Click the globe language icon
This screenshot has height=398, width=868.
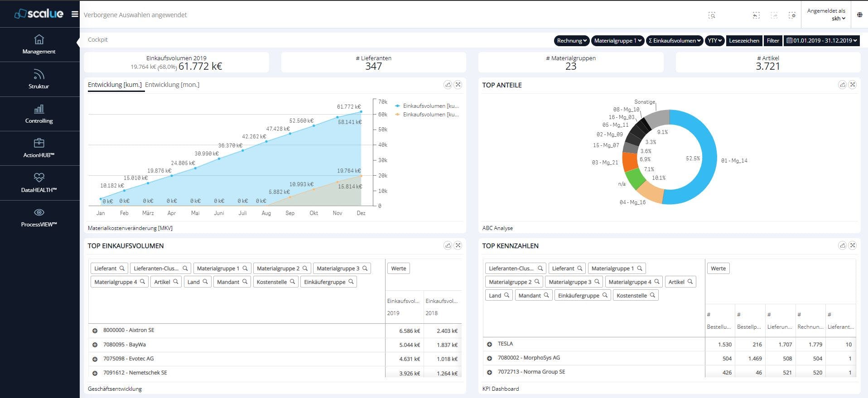[859, 14]
